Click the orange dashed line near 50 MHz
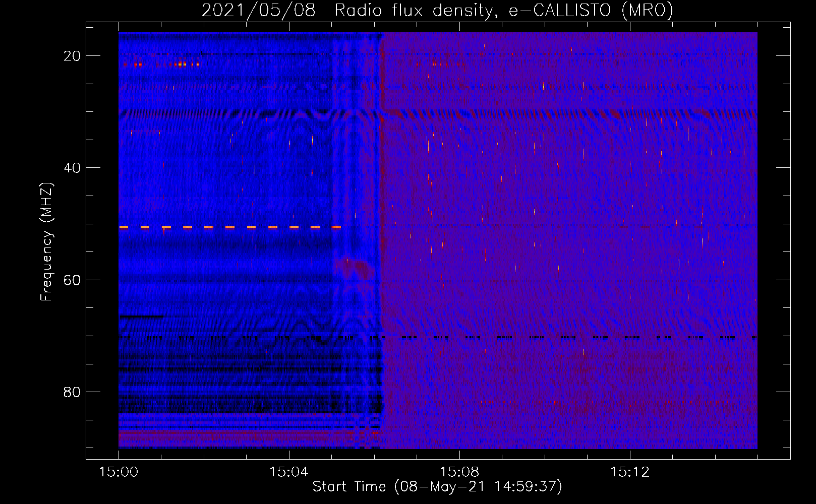Image resolution: width=816 pixels, height=504 pixels. (230, 227)
